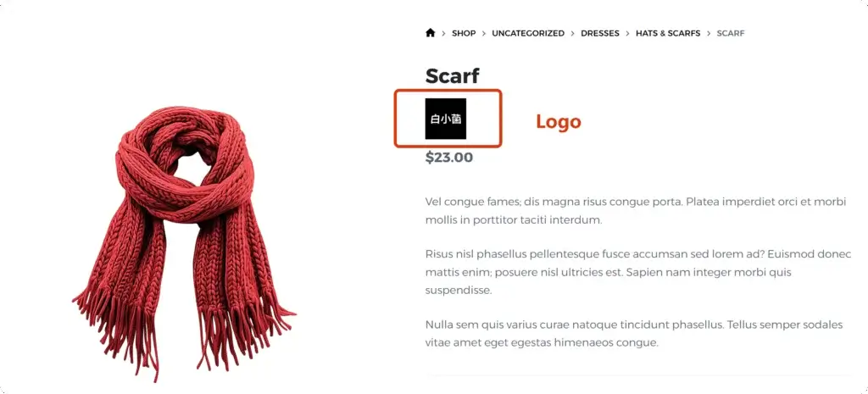Click the Scarf product title heading
This screenshot has width=868, height=394.
click(x=453, y=75)
